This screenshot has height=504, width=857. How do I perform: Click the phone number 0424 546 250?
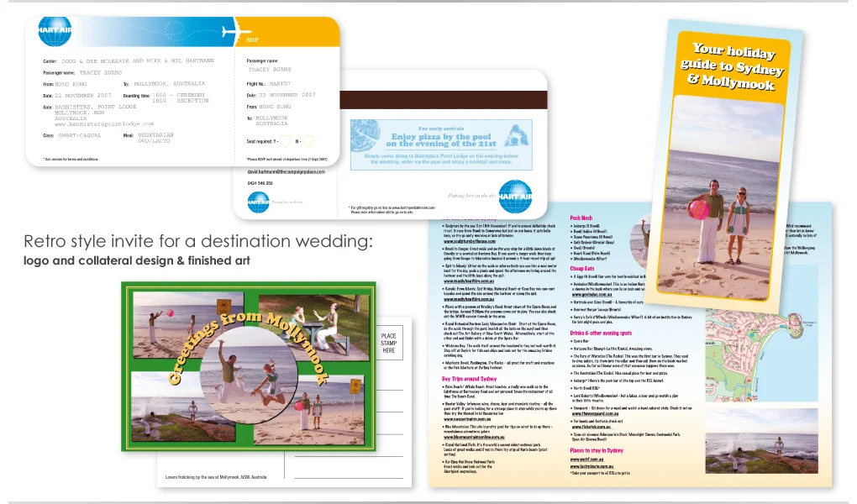tap(260, 183)
